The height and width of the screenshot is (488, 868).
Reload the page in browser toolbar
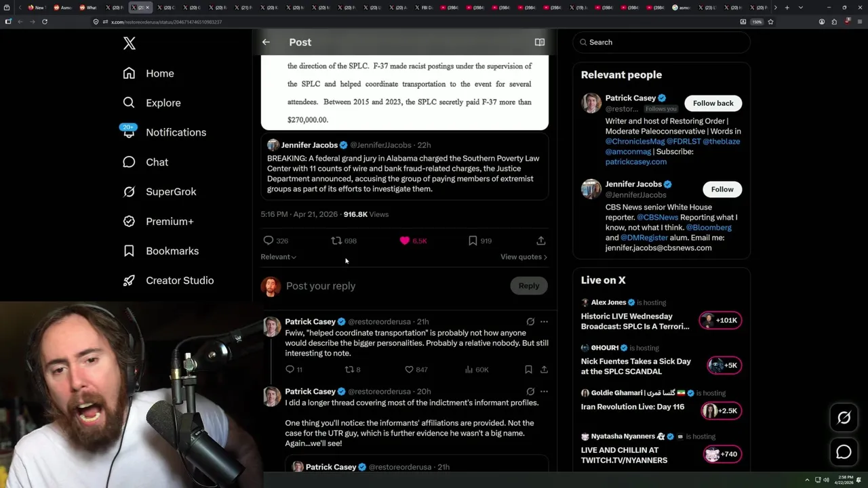tap(45, 22)
